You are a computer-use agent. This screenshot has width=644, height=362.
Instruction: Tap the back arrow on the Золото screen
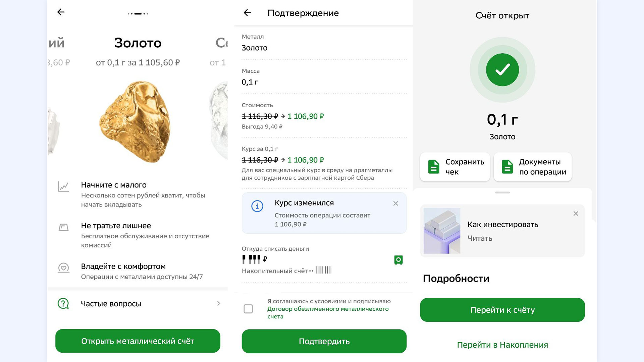tap(61, 12)
